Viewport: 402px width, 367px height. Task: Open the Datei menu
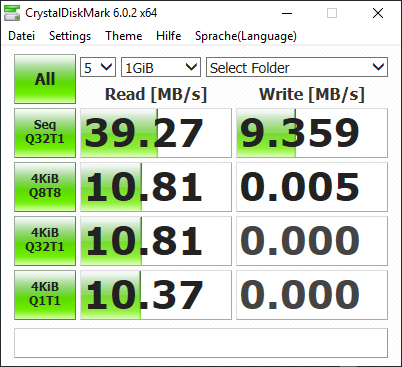click(21, 36)
